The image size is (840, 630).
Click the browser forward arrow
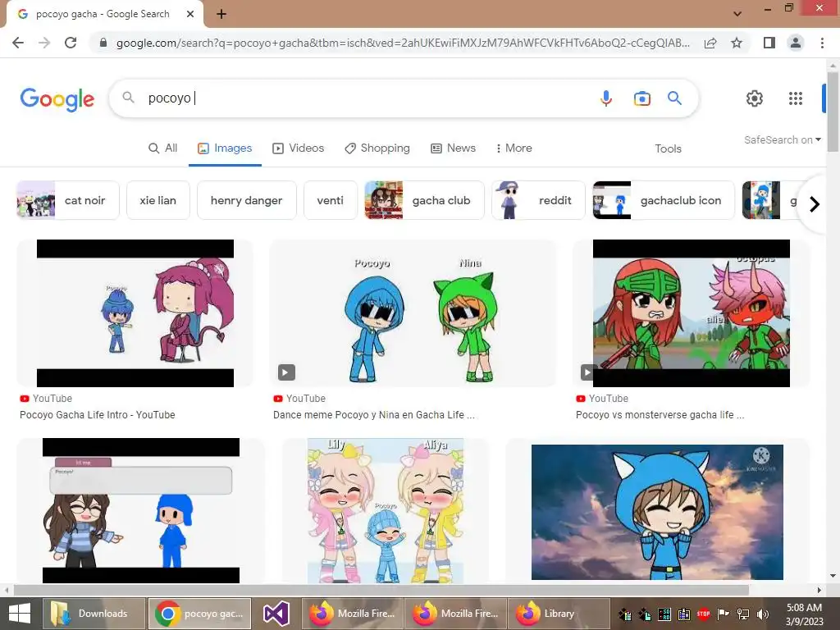pos(44,43)
